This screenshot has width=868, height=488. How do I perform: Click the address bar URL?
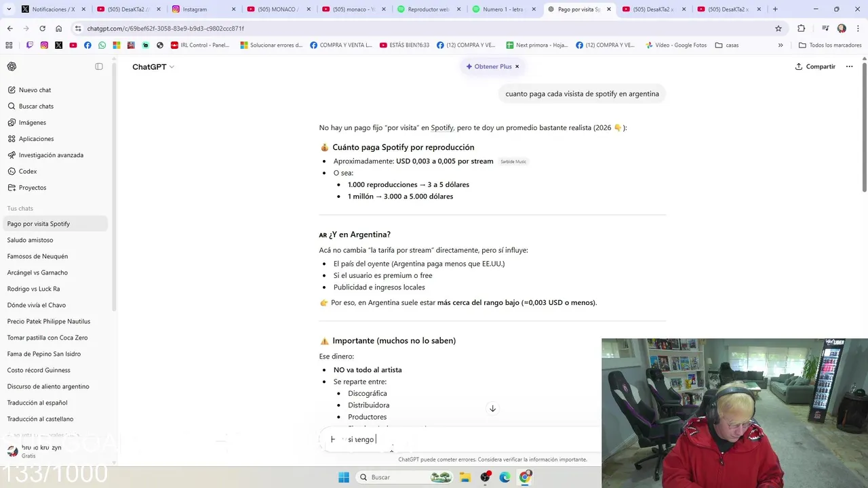coord(165,28)
